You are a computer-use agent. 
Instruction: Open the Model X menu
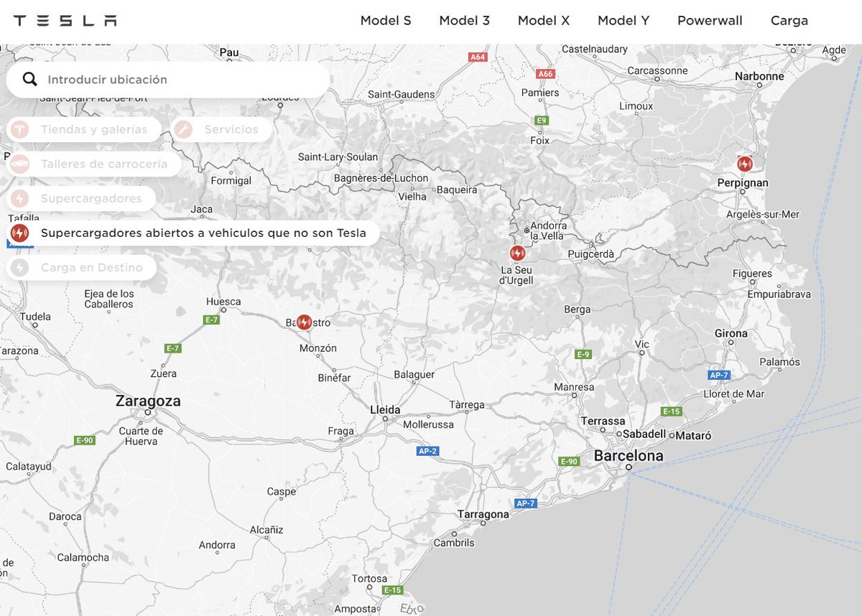tap(544, 21)
